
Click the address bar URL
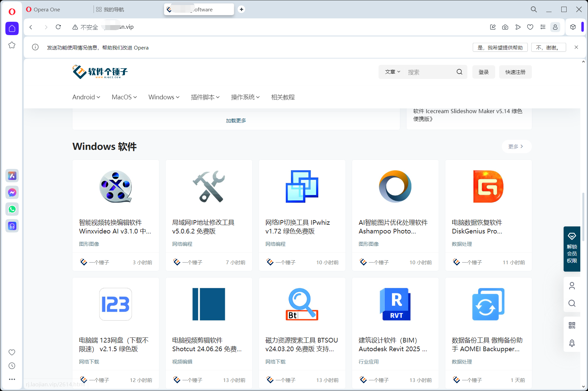(x=118, y=27)
